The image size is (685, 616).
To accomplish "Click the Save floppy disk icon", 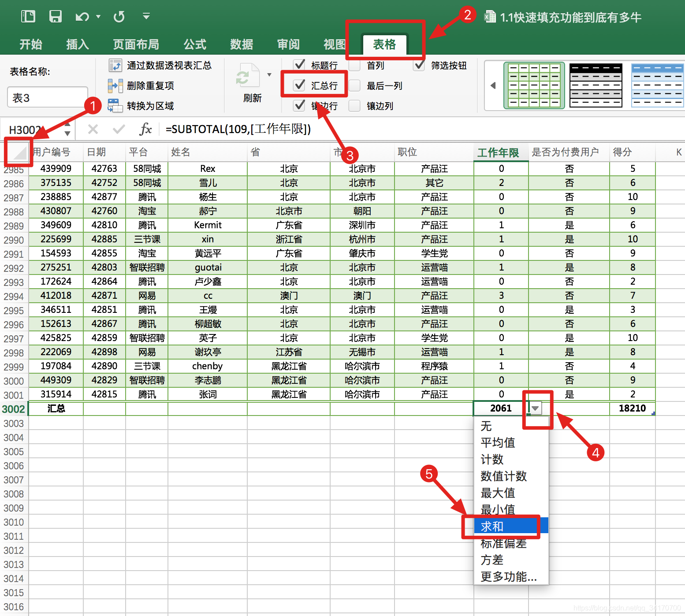I will (x=56, y=17).
